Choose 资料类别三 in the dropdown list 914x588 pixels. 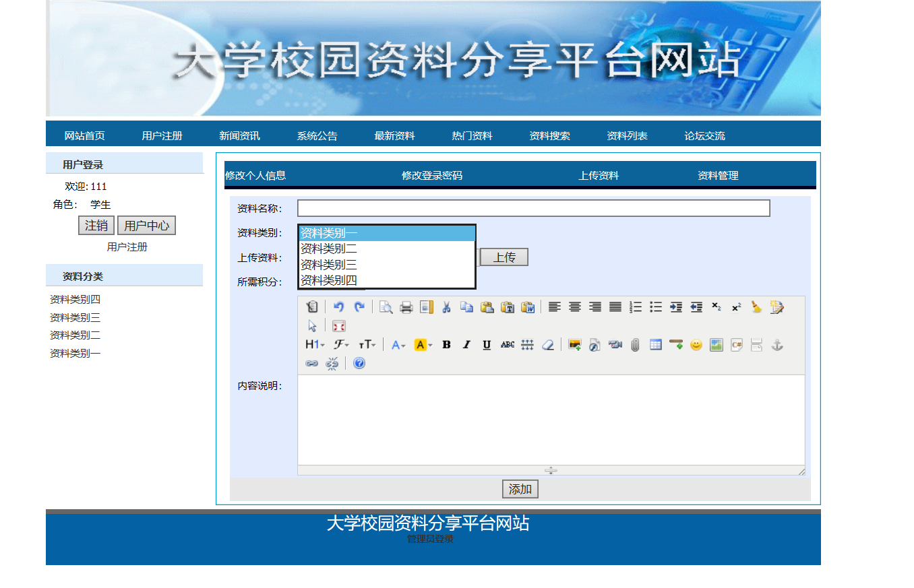387,265
